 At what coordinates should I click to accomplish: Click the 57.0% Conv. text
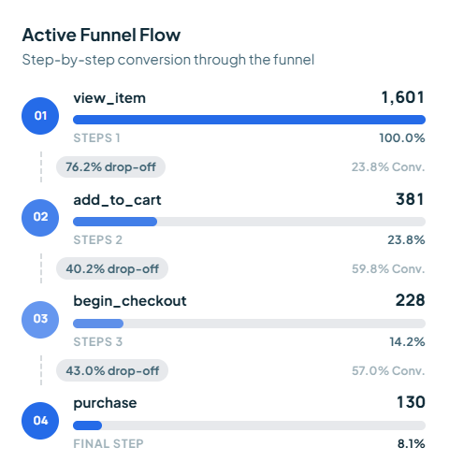[388, 370]
